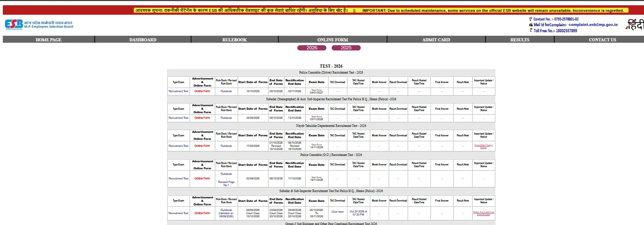644x225 pixels.
Task: Open Online Form for Police Constable (Driver) test
Action: 202,91
